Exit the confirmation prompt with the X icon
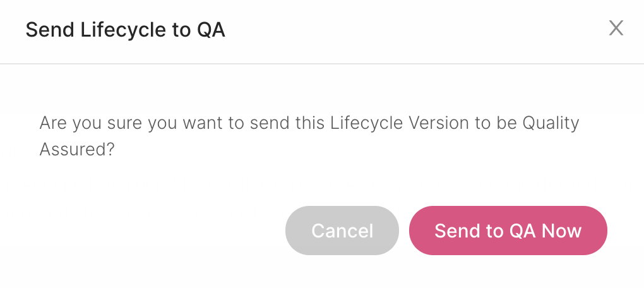This screenshot has height=288, width=644. tap(616, 28)
